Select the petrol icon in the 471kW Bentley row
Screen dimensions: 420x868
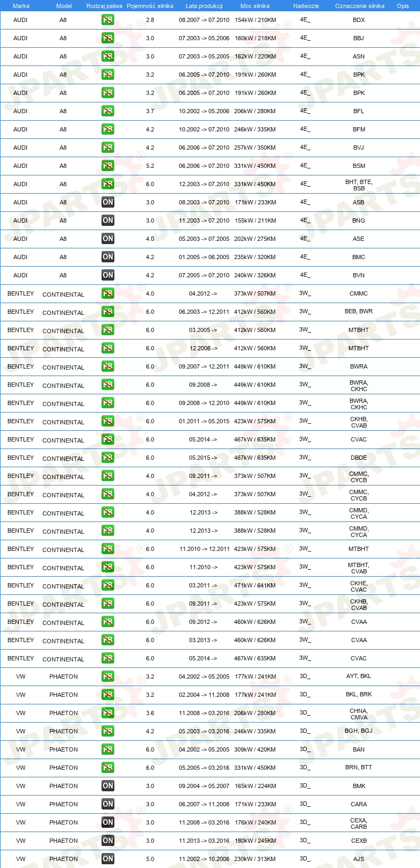pyautogui.click(x=108, y=585)
